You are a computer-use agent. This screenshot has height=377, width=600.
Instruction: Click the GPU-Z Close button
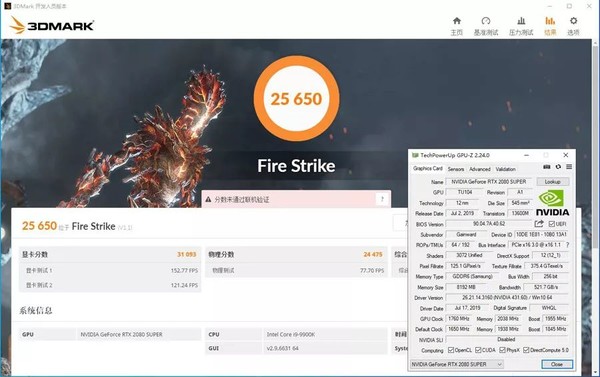point(557,364)
